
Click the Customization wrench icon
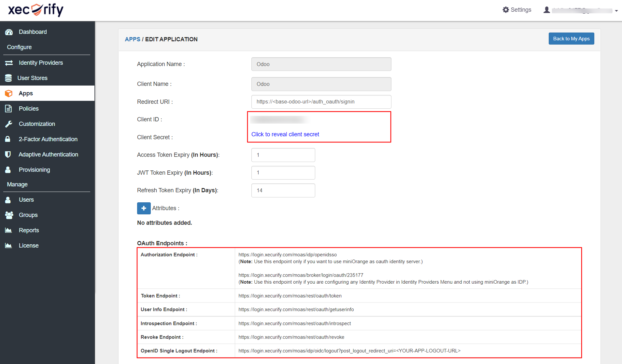9,124
